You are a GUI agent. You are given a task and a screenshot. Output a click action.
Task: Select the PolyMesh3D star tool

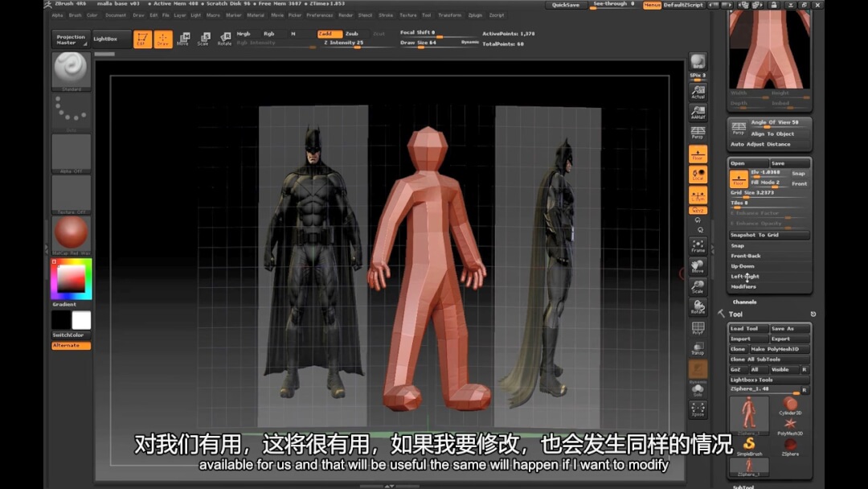click(790, 426)
